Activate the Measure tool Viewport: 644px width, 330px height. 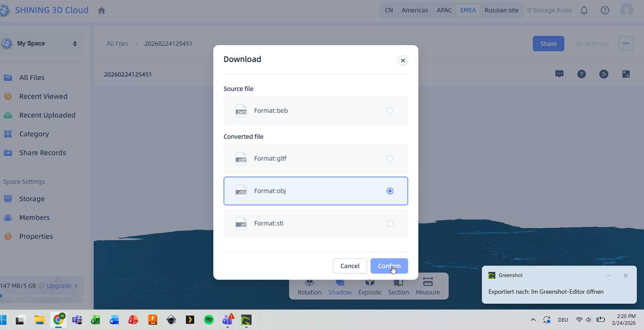tap(428, 287)
